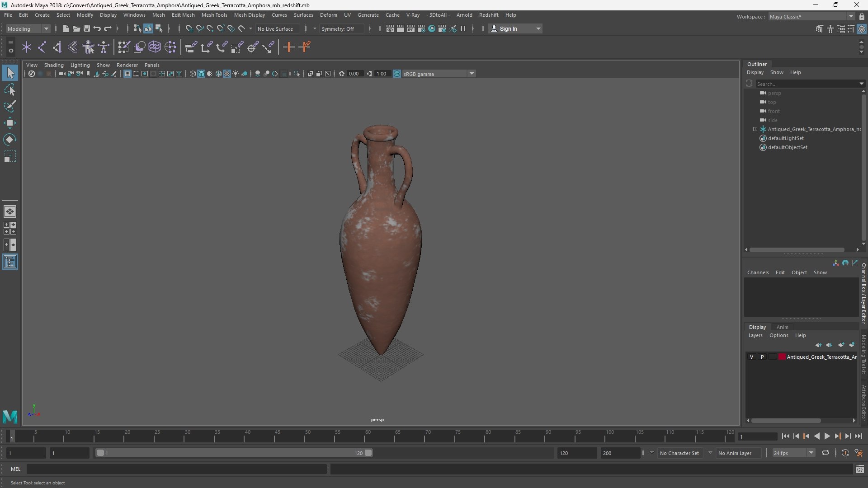Open animation preferences icon

859,453
